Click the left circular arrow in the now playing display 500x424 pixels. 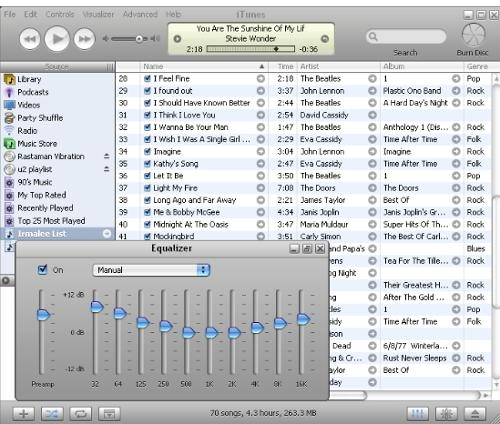(x=177, y=39)
